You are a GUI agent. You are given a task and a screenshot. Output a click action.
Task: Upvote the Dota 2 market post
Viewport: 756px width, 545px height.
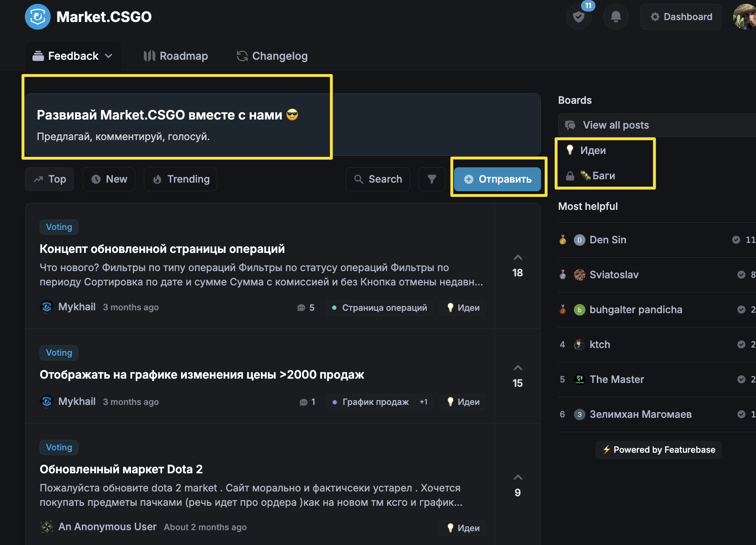tap(518, 478)
